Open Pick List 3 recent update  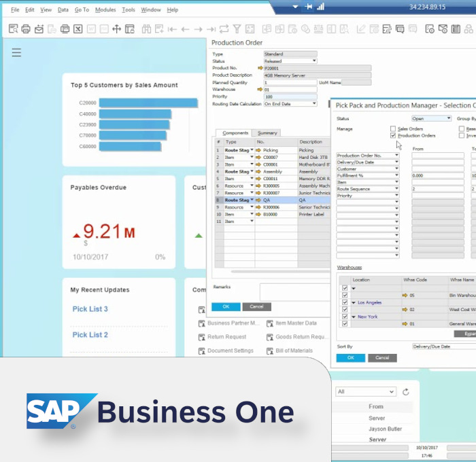click(90, 309)
